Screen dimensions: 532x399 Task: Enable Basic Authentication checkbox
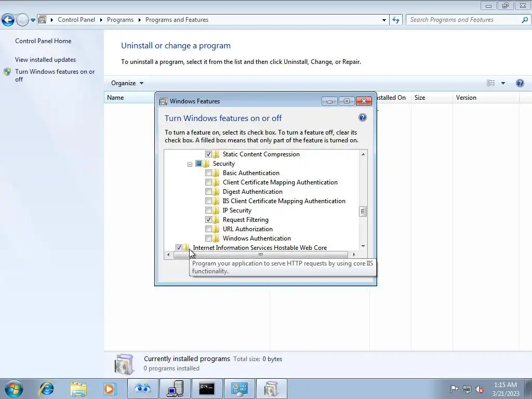click(208, 173)
